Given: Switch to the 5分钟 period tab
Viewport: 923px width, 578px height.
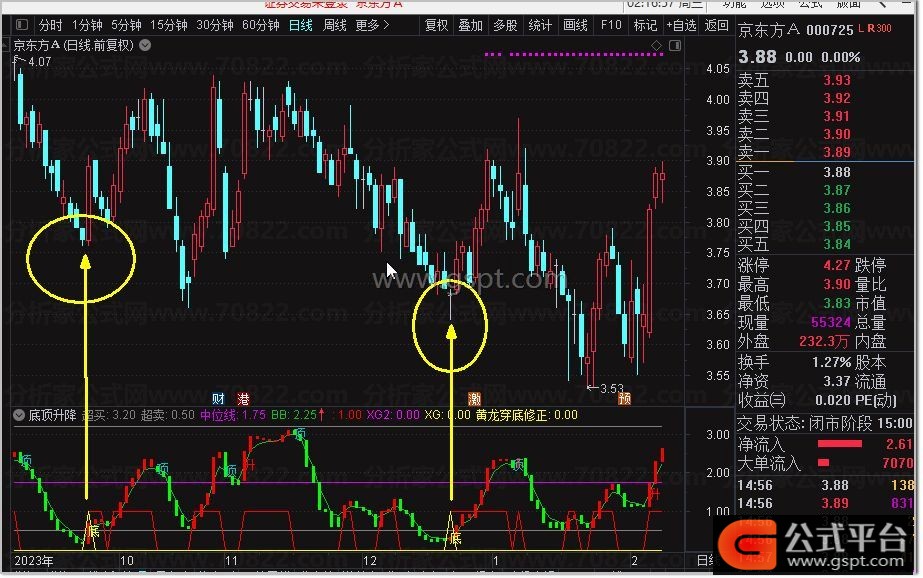Looking at the screenshot, I should point(126,25).
